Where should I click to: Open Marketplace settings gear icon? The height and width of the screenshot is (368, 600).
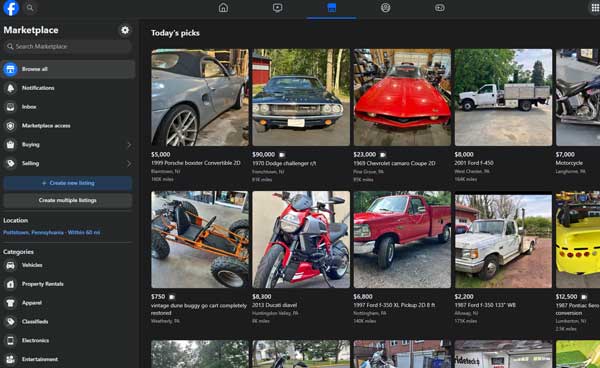(x=125, y=30)
